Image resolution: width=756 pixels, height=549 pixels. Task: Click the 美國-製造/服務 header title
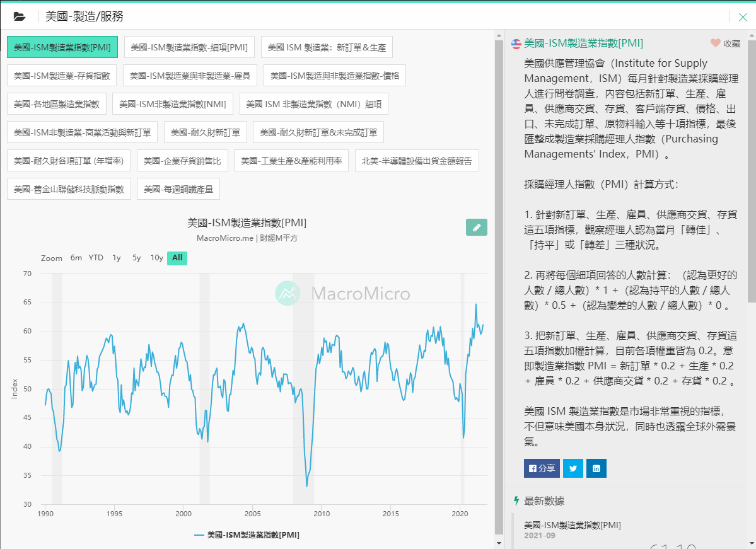click(84, 17)
